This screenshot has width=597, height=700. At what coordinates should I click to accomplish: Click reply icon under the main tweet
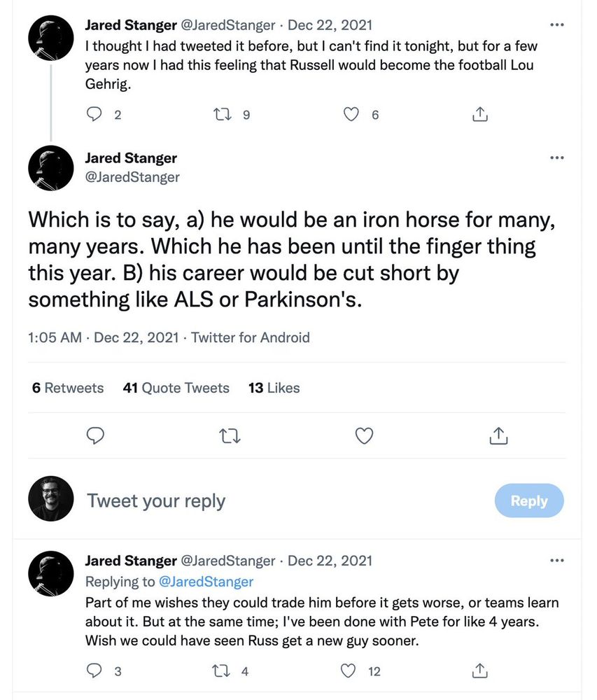coord(95,436)
